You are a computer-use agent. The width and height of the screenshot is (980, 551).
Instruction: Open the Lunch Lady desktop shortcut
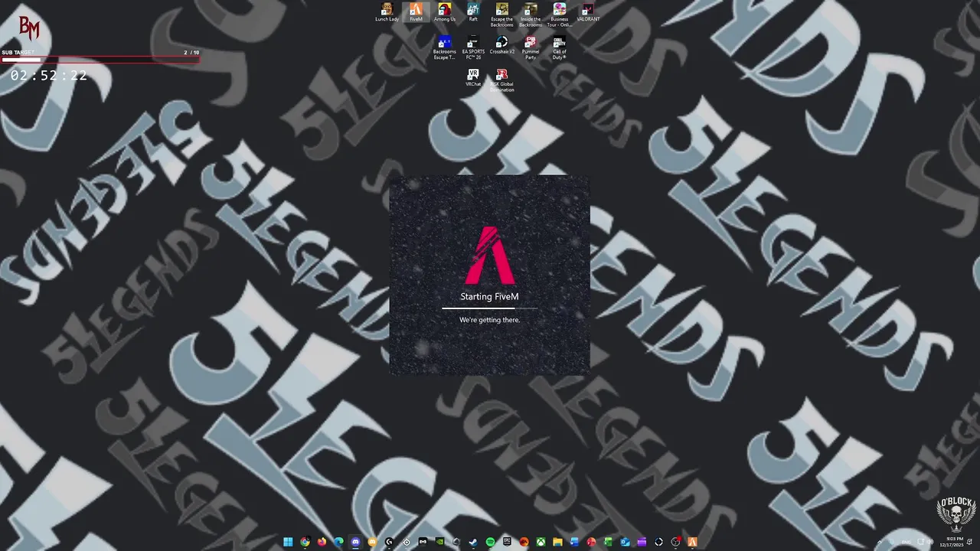pos(387,12)
